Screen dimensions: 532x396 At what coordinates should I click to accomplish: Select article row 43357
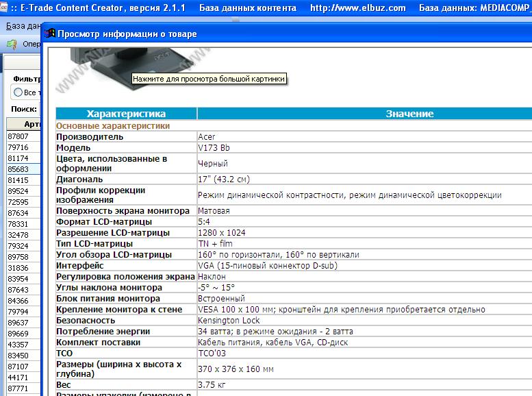(23, 345)
